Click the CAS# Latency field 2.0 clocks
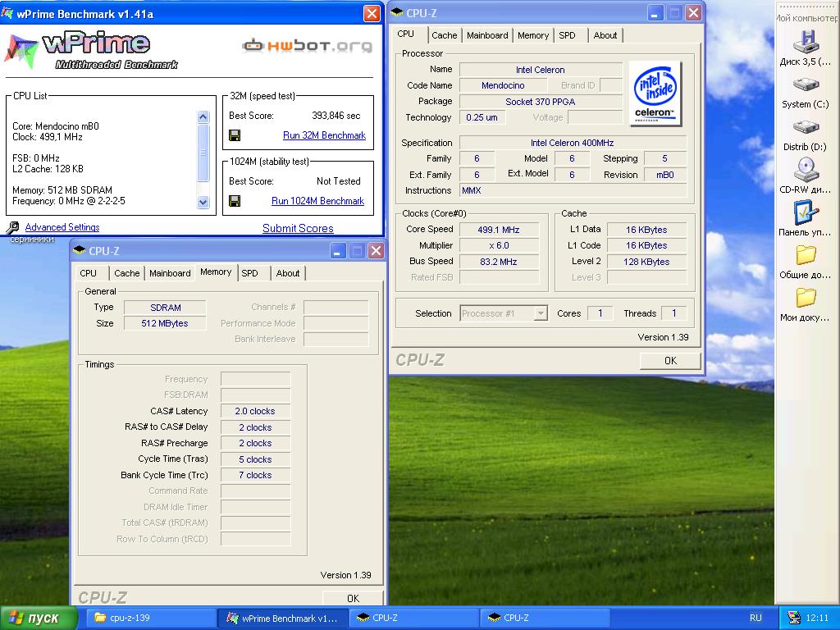The width and height of the screenshot is (840, 630). point(255,411)
